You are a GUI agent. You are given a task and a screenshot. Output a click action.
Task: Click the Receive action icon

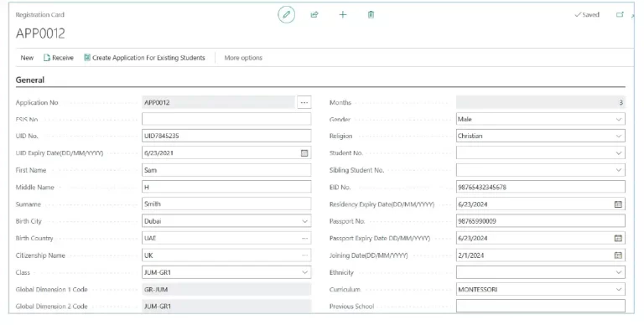click(47, 58)
